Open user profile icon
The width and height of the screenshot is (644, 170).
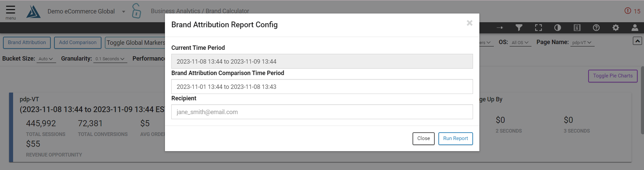pyautogui.click(x=635, y=28)
